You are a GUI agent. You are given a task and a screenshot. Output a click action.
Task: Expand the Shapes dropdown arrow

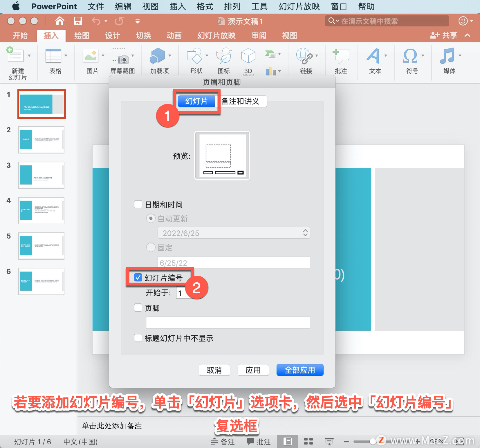click(x=207, y=55)
